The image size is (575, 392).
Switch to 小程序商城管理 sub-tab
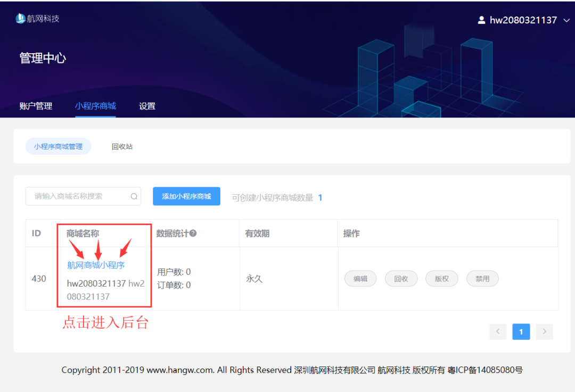(59, 147)
